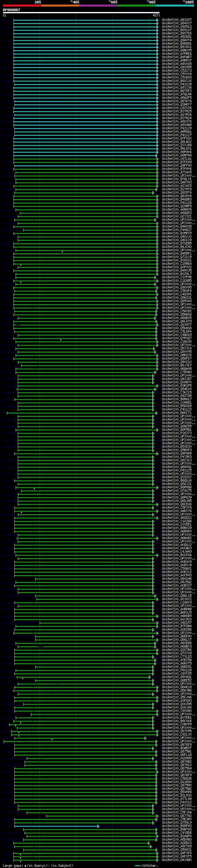Select the UniRef100_Q9LWS2 label
The height and width of the screenshot is (868, 197).
176,142
